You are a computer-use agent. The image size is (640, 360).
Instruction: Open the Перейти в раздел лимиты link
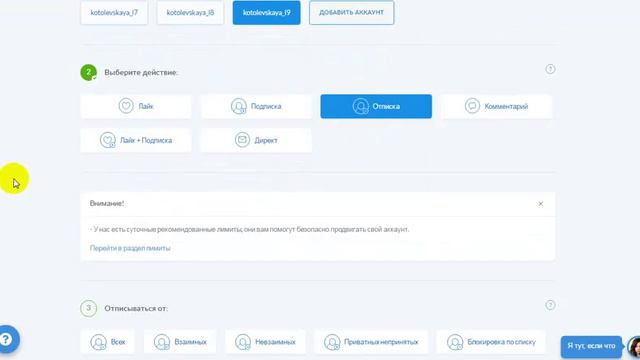coord(130,248)
